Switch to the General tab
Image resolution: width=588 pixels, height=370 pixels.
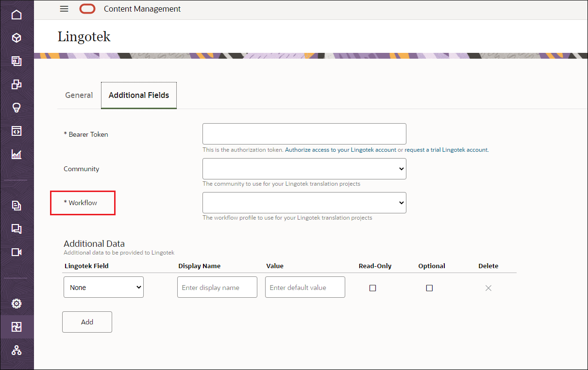click(79, 95)
